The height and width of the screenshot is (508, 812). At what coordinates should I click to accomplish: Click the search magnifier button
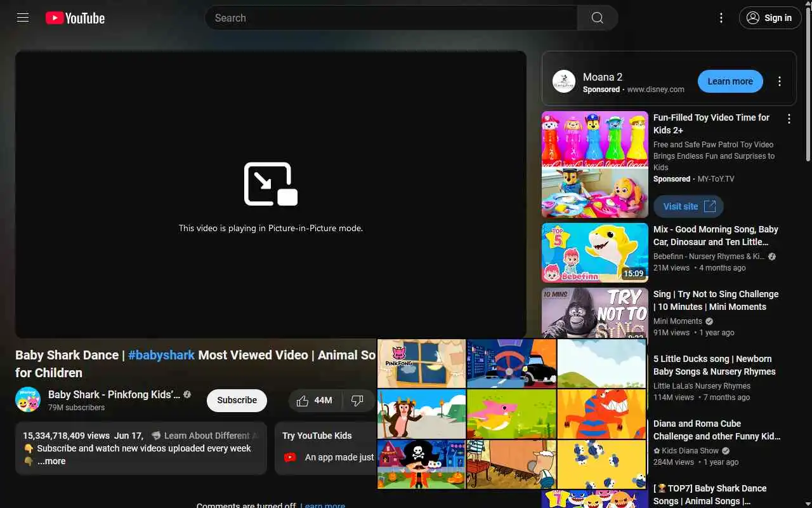click(x=598, y=18)
